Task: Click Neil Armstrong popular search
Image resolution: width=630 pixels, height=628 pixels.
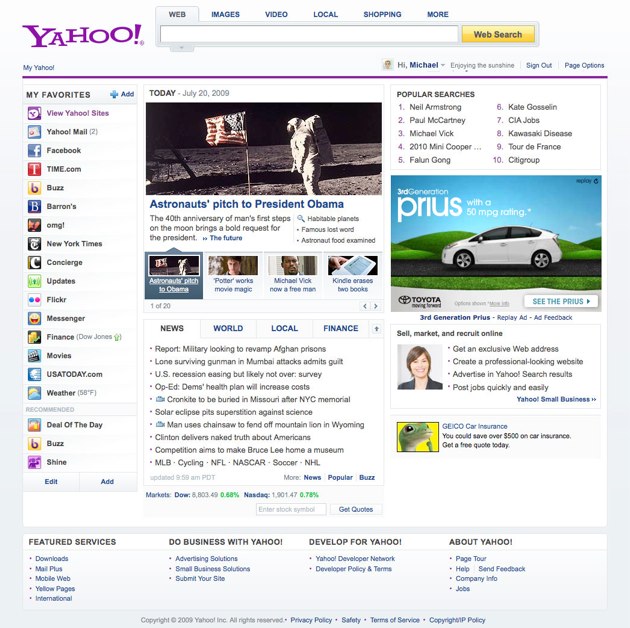Action: pyautogui.click(x=435, y=107)
